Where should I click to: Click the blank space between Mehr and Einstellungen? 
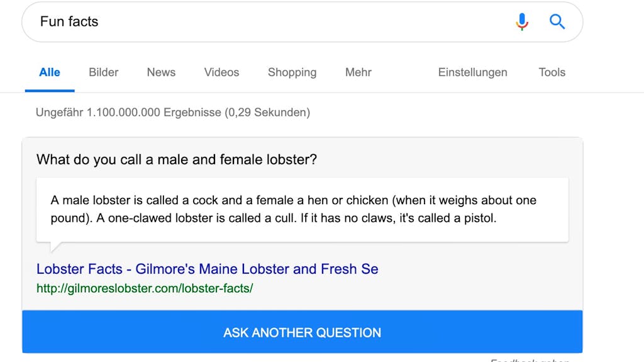click(404, 72)
